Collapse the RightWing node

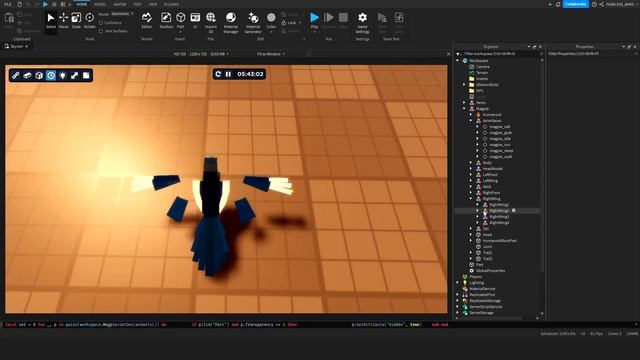pos(471,199)
